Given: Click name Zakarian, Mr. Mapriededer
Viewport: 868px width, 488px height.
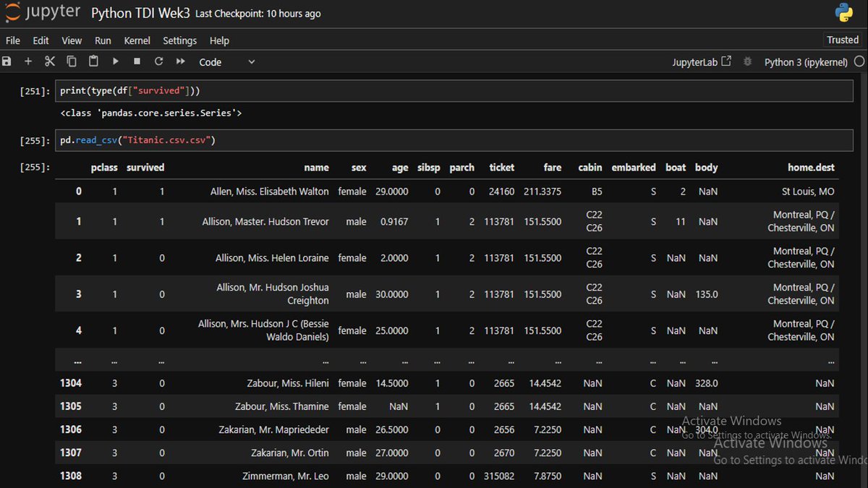Looking at the screenshot, I should [273, 429].
